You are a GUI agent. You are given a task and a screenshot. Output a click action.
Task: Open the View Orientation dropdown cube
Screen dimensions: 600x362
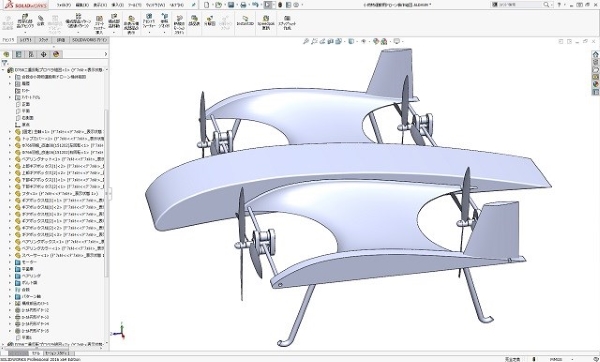click(351, 41)
